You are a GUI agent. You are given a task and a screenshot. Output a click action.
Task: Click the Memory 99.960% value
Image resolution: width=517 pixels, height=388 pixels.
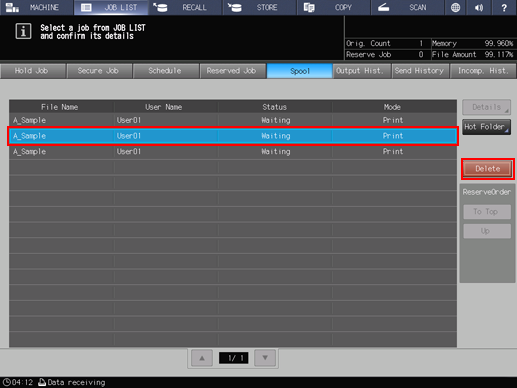click(499, 43)
